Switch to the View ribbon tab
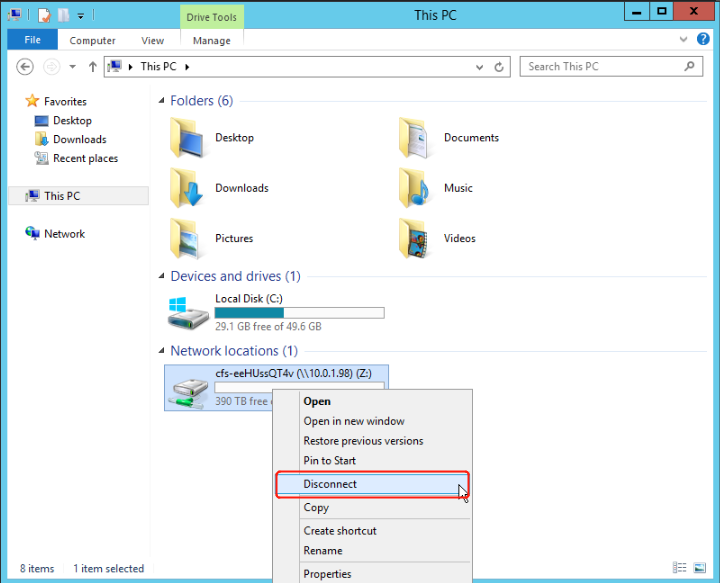 [x=152, y=40]
